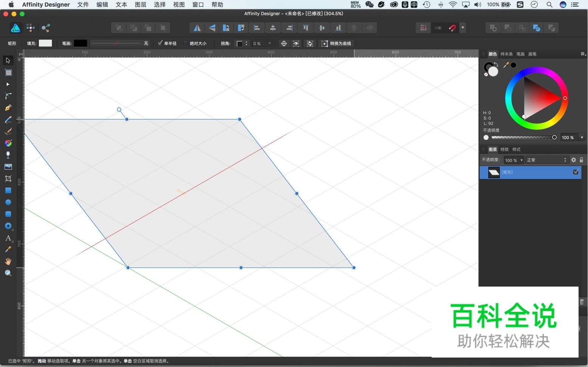This screenshot has height=367, width=588.
Task: Click the color picker eyedropper in Color panel
Action: tap(506, 65)
